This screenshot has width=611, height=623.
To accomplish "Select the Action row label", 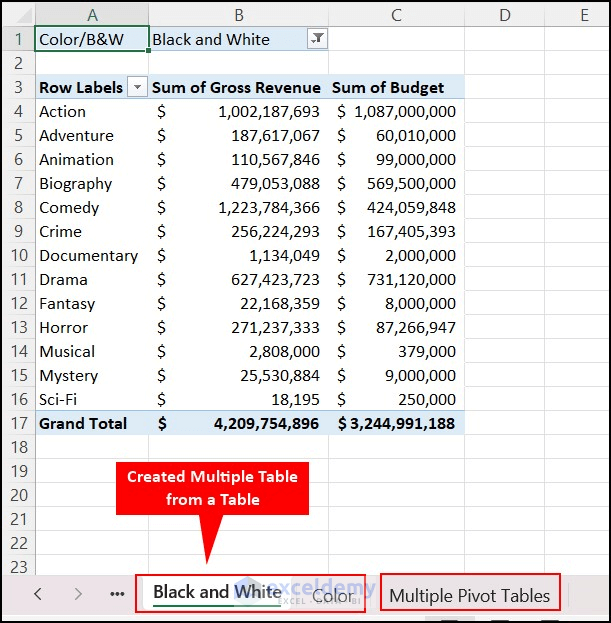I will tap(62, 112).
